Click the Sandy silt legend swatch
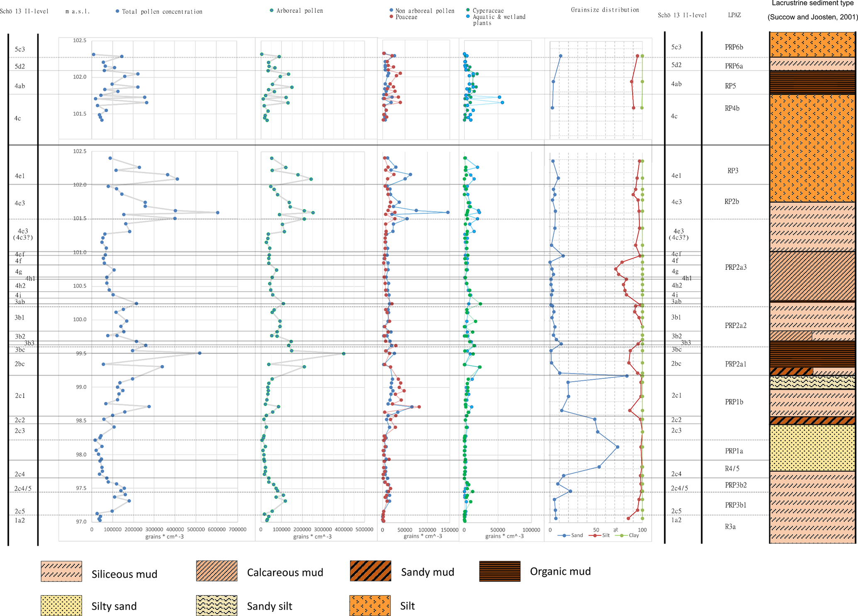 click(x=216, y=605)
